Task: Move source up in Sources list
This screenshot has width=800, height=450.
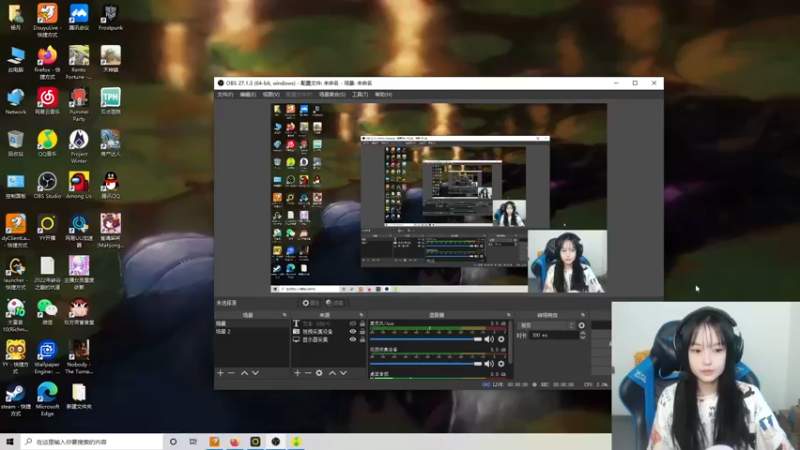Action: coord(332,373)
